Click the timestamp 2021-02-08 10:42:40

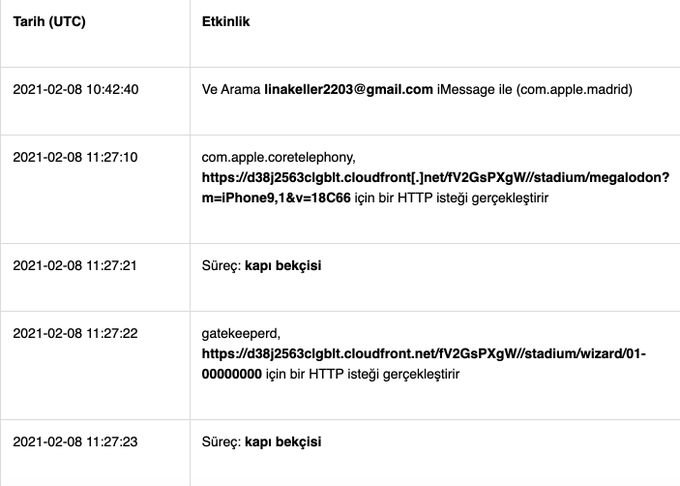[75, 89]
